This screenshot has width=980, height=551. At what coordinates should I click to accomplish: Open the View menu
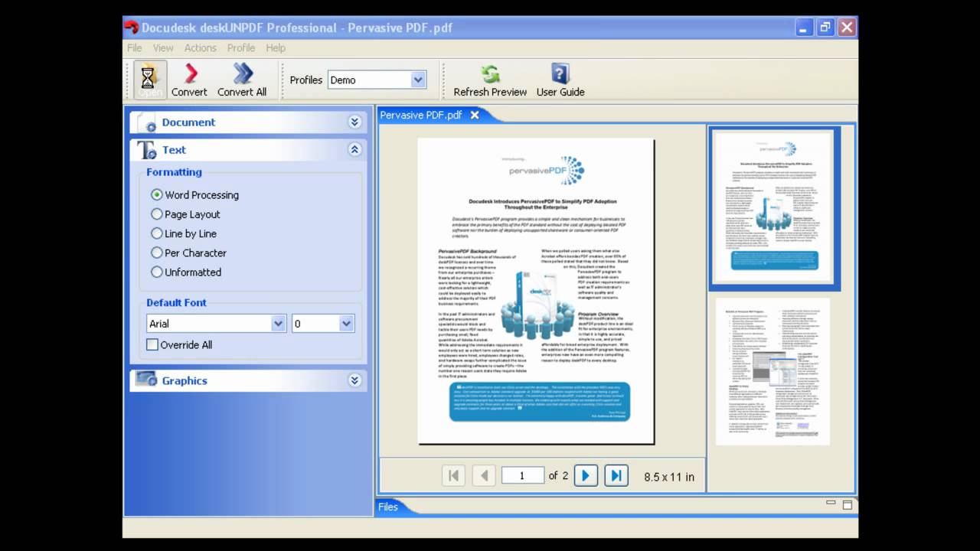pos(163,47)
